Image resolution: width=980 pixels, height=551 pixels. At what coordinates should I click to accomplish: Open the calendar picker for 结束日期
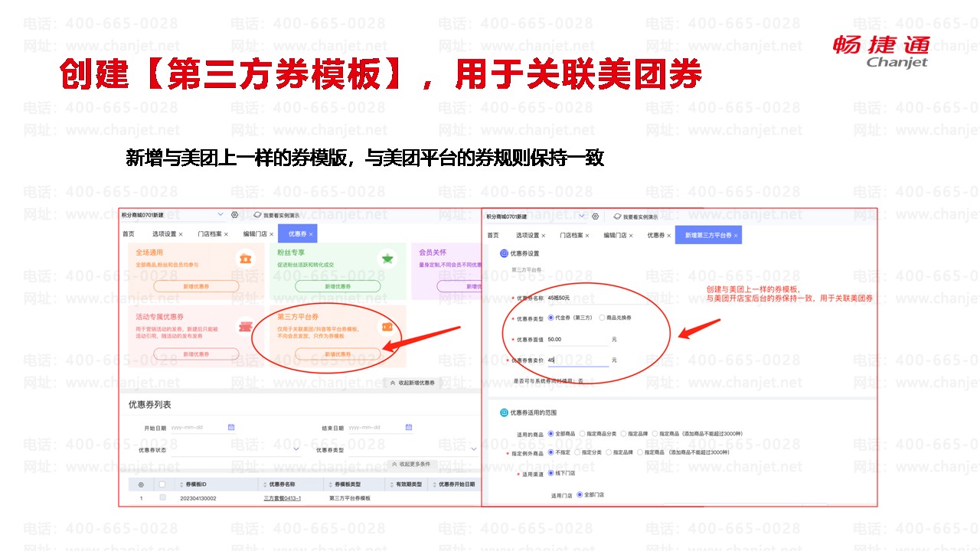point(409,427)
